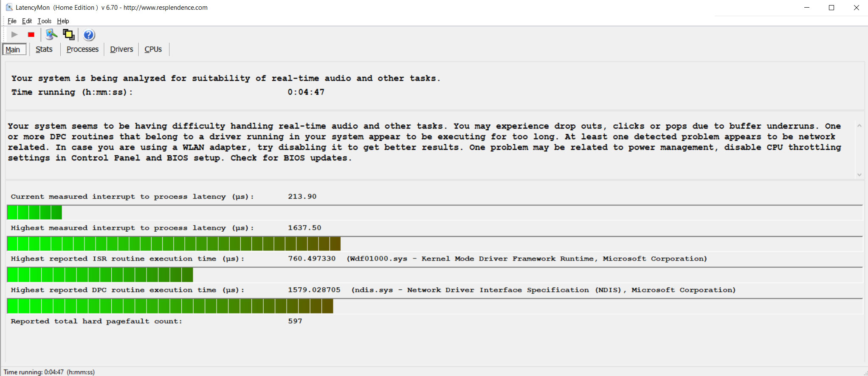This screenshot has height=376, width=868.
Task: Click the highest ISR routine execution bar
Action: pos(434,275)
